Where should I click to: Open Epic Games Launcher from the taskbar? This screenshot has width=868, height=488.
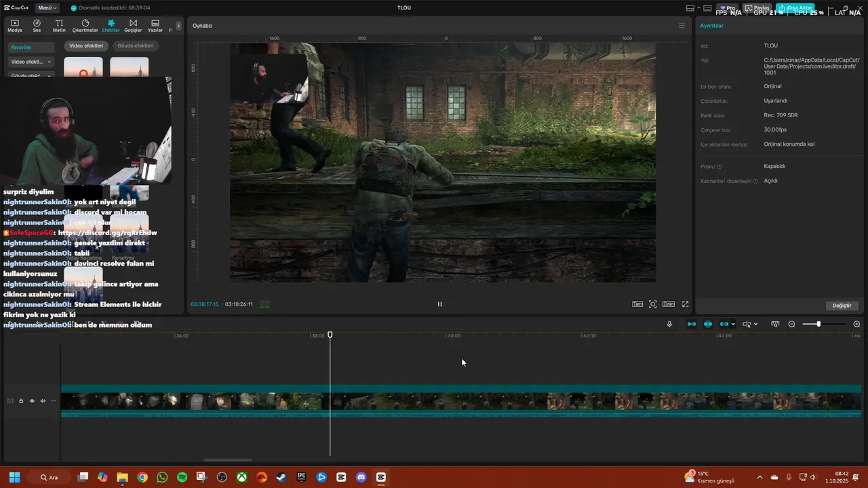click(302, 477)
